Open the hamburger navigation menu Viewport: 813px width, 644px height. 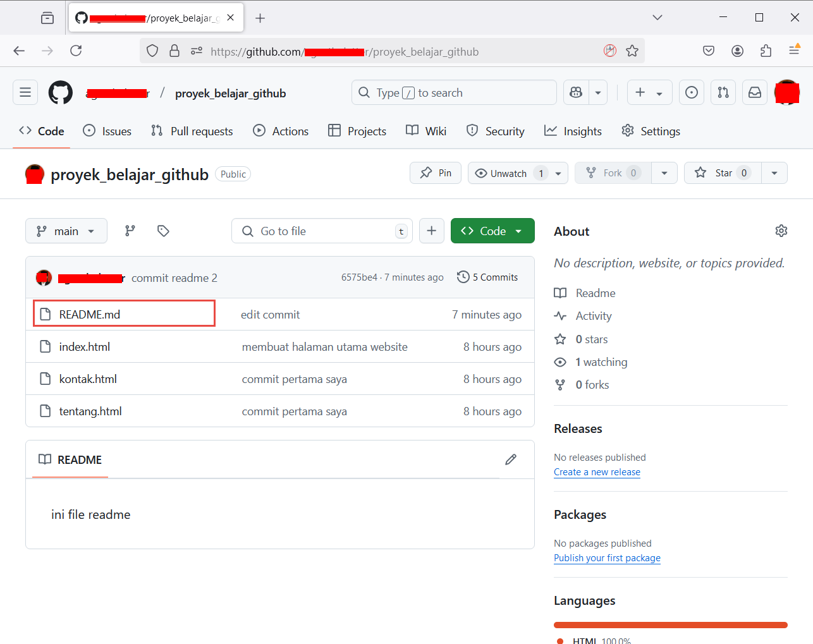(25, 93)
